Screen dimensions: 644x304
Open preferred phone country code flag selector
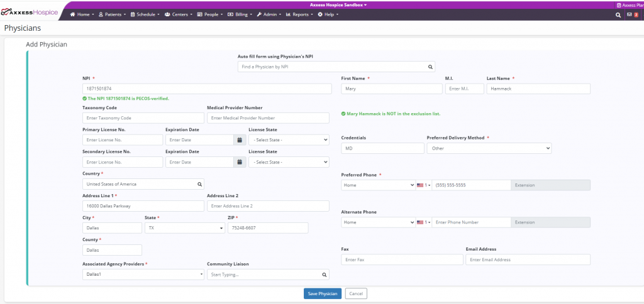point(423,185)
